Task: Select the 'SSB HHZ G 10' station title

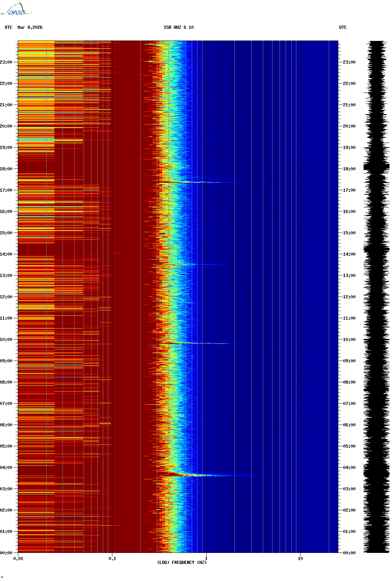Action: [179, 27]
